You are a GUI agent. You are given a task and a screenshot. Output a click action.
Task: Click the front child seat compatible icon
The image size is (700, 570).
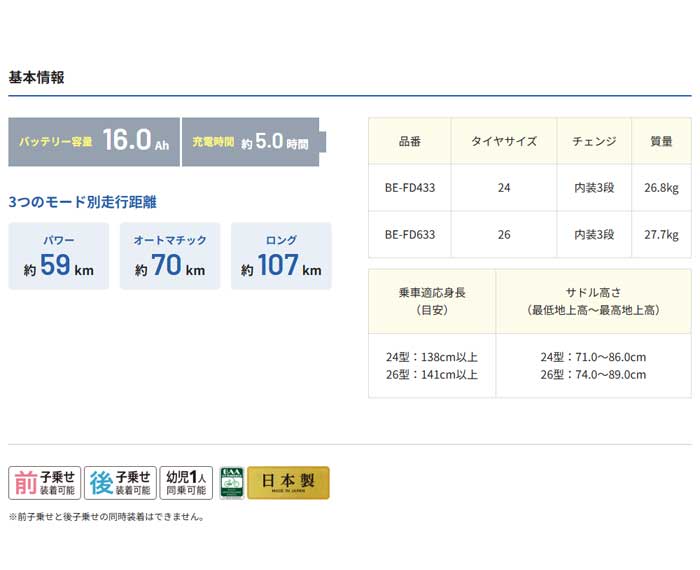43,483
